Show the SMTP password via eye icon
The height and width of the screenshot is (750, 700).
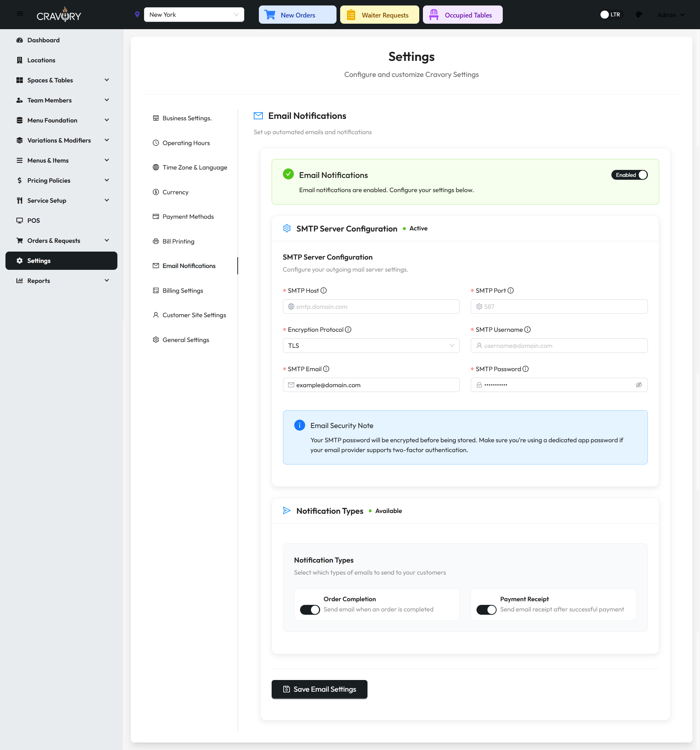click(x=639, y=385)
